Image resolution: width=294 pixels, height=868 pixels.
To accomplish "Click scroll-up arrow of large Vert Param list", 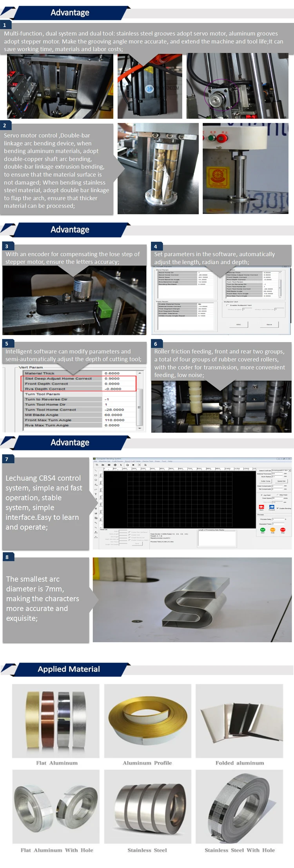I will click(x=139, y=373).
